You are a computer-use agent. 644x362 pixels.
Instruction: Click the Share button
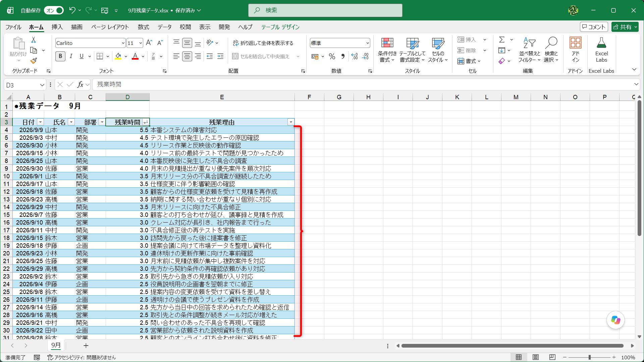pos(625,27)
